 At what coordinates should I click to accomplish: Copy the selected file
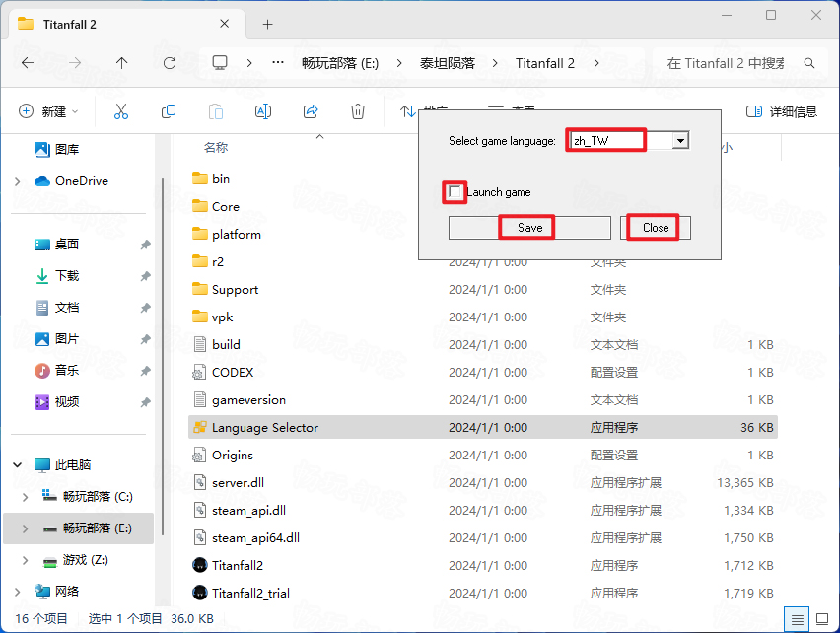(169, 111)
